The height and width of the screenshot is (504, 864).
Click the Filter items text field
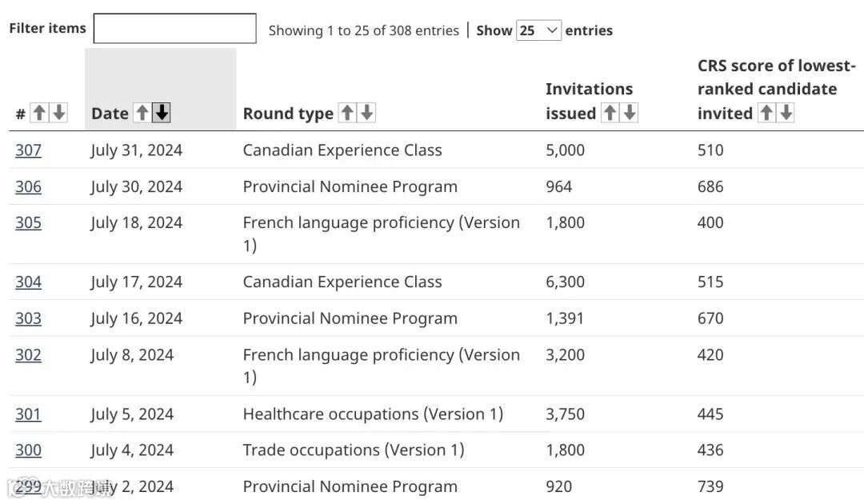pyautogui.click(x=175, y=29)
